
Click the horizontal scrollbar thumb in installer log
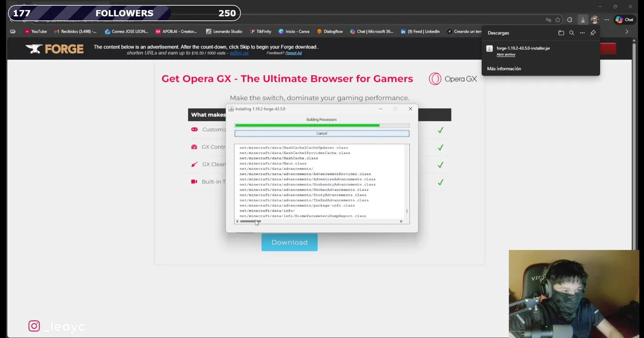pyautogui.click(x=249, y=221)
